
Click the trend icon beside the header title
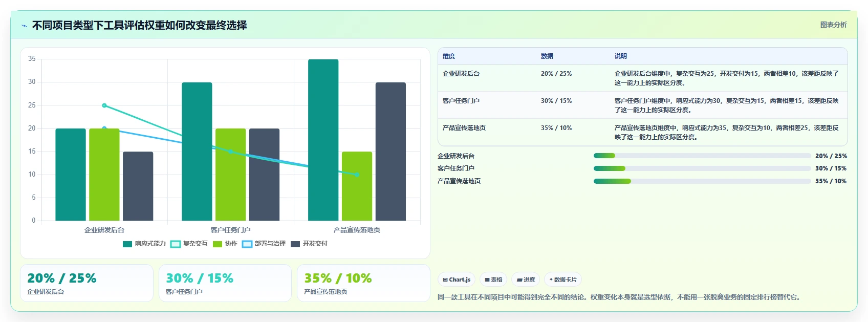click(24, 26)
